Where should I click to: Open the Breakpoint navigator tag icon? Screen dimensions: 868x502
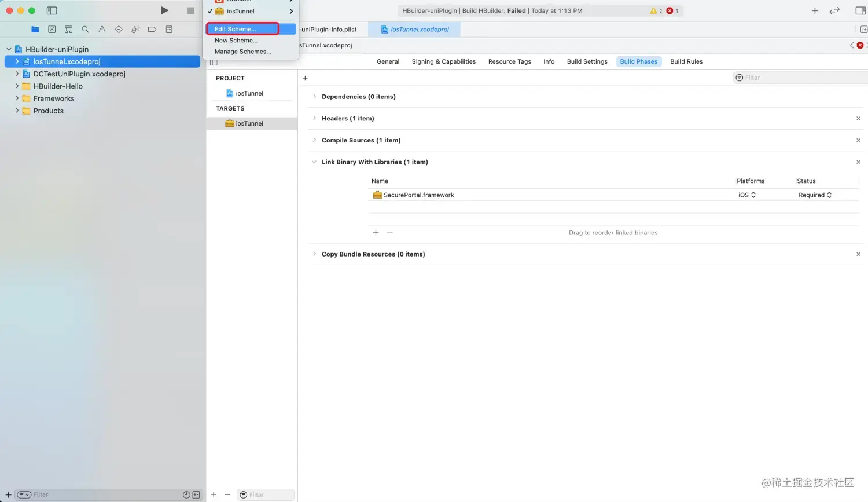click(x=152, y=30)
